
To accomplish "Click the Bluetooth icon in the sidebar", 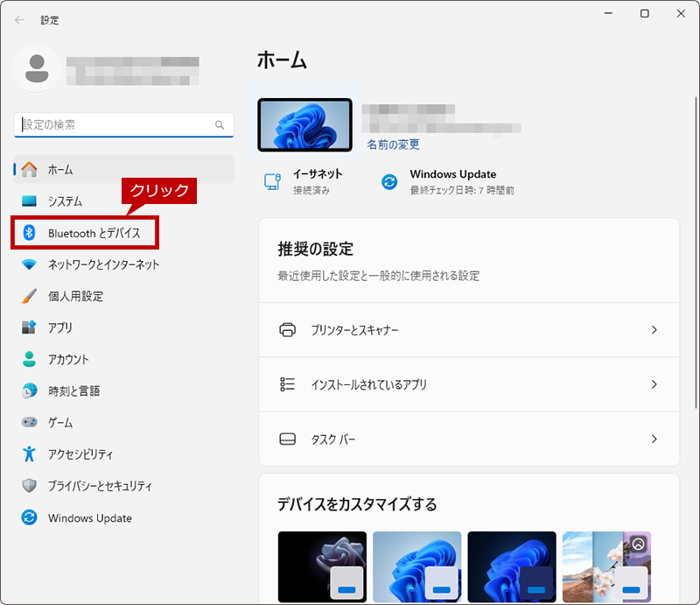I will (29, 233).
